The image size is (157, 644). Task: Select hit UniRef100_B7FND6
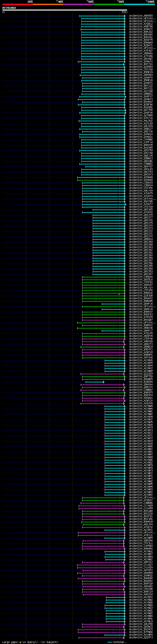click(141, 632)
